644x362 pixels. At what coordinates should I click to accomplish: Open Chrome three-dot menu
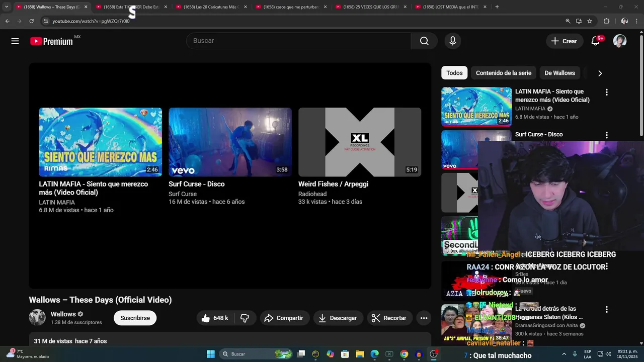point(637,21)
